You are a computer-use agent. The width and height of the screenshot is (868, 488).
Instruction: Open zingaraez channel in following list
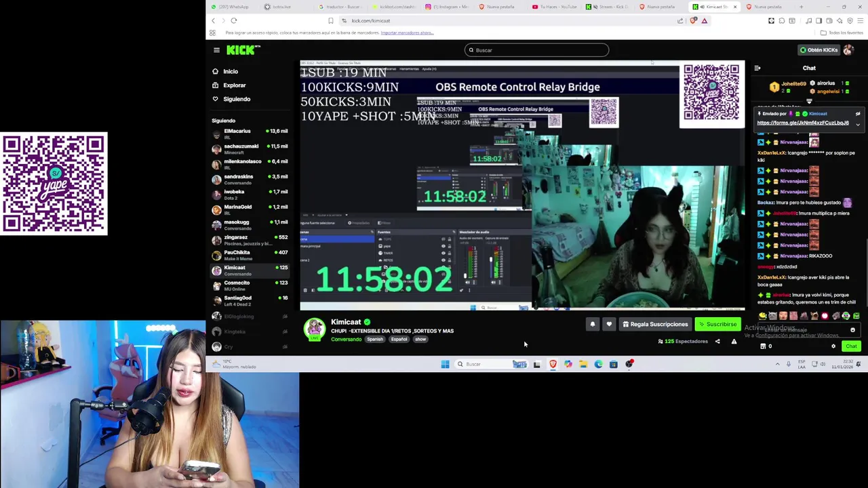[250, 240]
